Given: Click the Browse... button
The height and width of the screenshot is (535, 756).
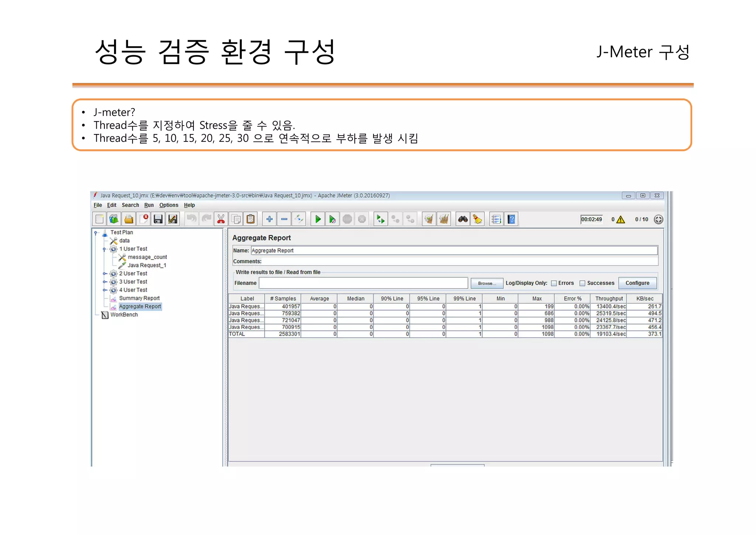Looking at the screenshot, I should point(487,283).
